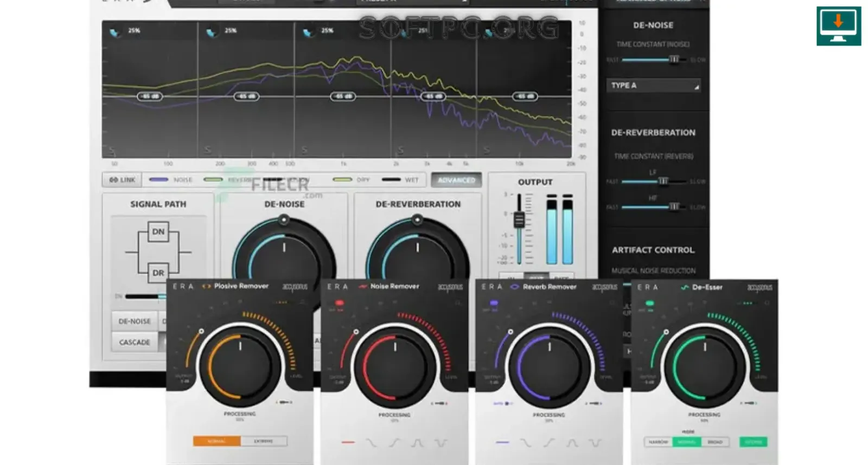This screenshot has width=868, height=465.
Task: Click the Noise Remover red processing knob
Action: pyautogui.click(x=394, y=367)
